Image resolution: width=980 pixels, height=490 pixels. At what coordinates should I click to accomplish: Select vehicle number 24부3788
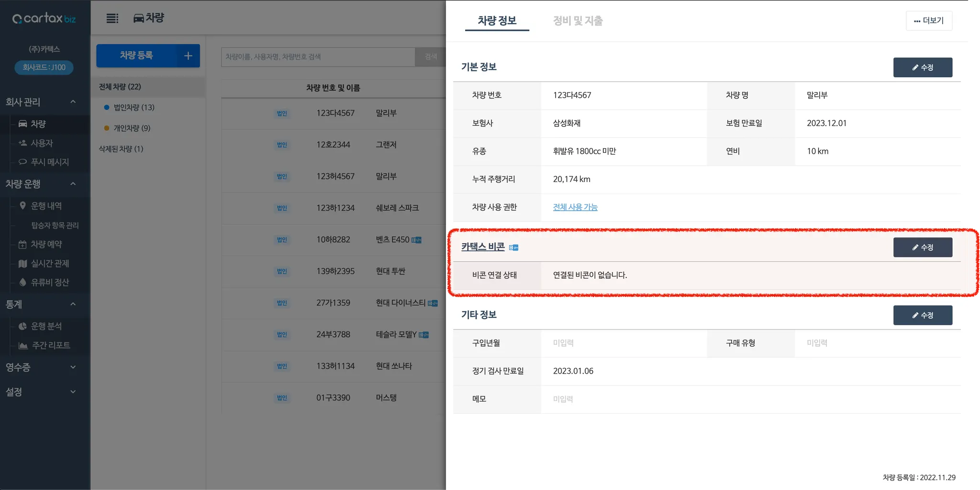coord(333,334)
